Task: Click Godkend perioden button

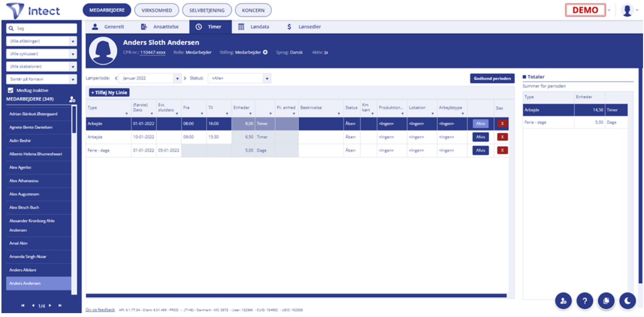Action: [492, 79]
